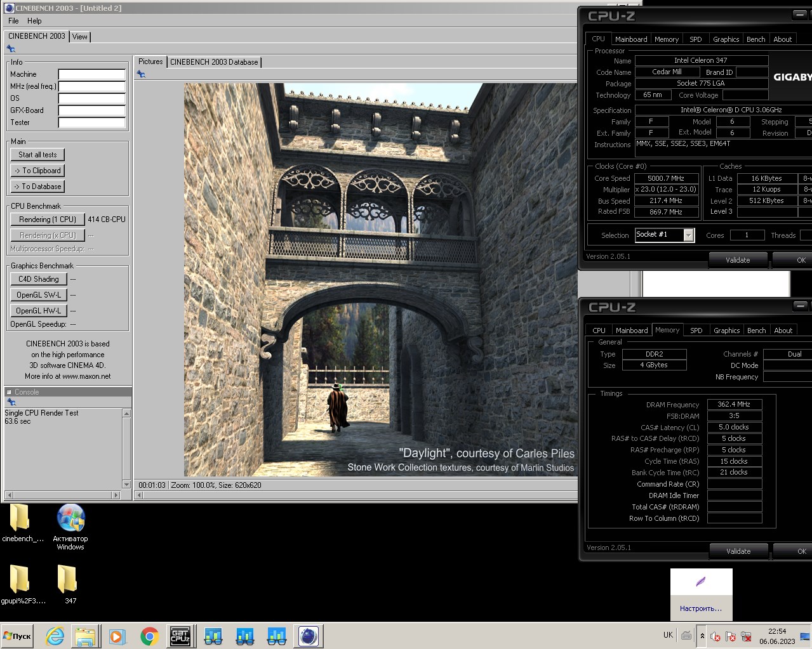Click the Настроить... link in the popup
The height and width of the screenshot is (649, 812).
(x=701, y=608)
